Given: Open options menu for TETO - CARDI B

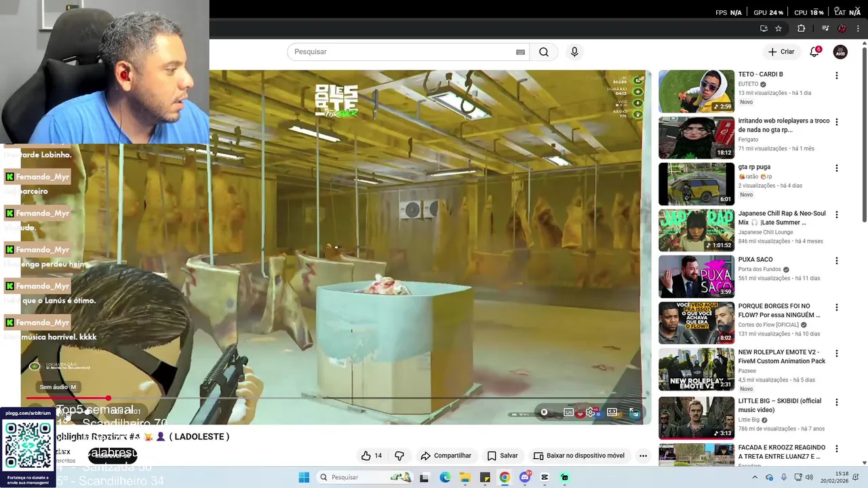Looking at the screenshot, I should [836, 76].
